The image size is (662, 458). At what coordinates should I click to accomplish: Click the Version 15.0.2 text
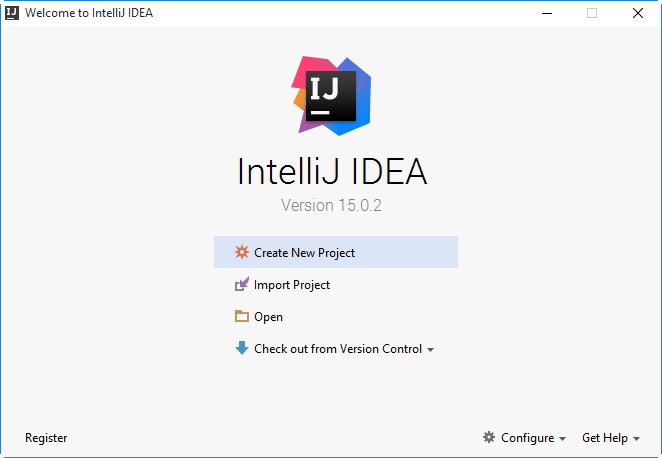coord(331,205)
